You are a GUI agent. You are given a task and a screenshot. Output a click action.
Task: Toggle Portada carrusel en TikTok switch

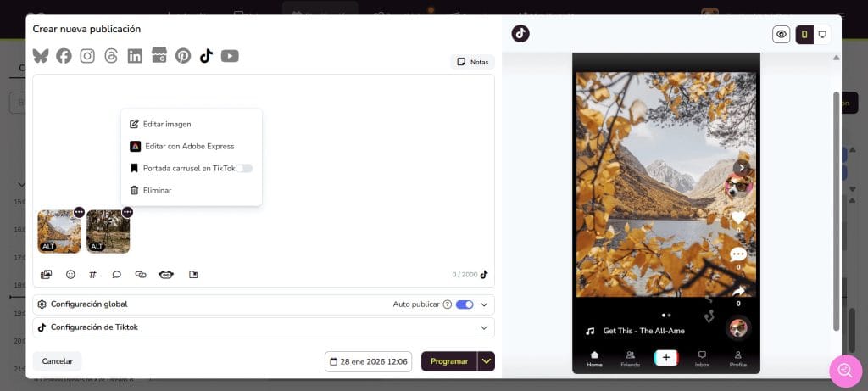point(244,169)
